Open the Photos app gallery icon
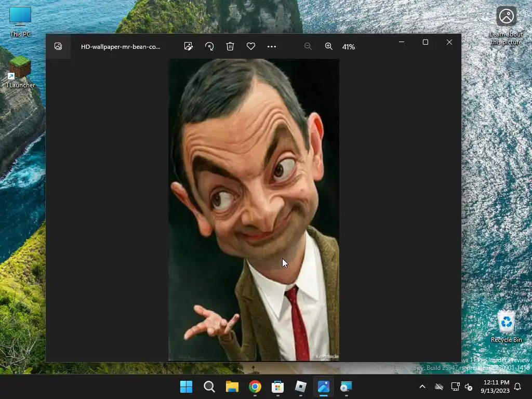Viewport: 532px width, 399px height. click(58, 46)
